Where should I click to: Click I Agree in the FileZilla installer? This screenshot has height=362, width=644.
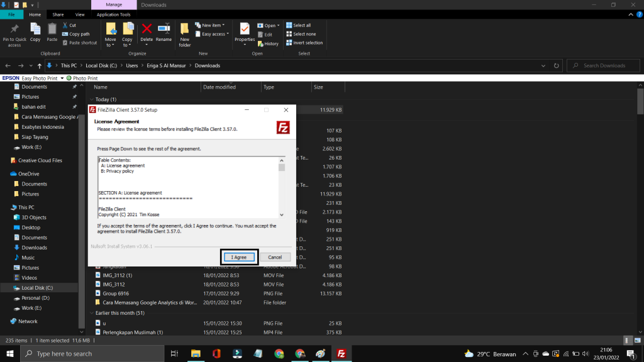coord(238,256)
